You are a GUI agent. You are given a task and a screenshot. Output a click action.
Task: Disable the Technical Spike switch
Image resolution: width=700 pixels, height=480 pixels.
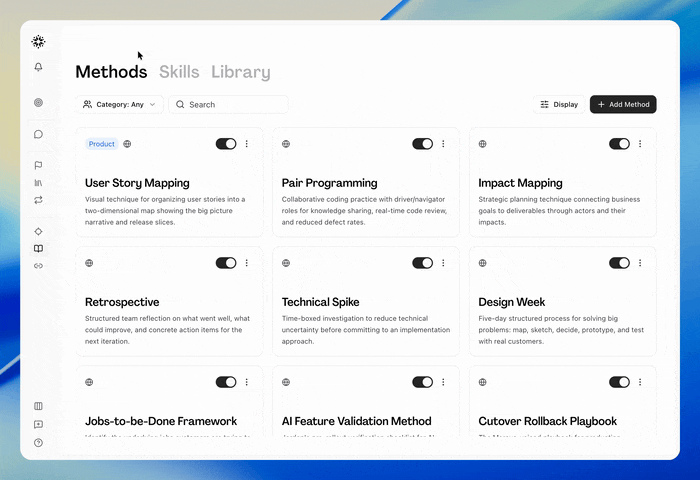click(x=422, y=263)
